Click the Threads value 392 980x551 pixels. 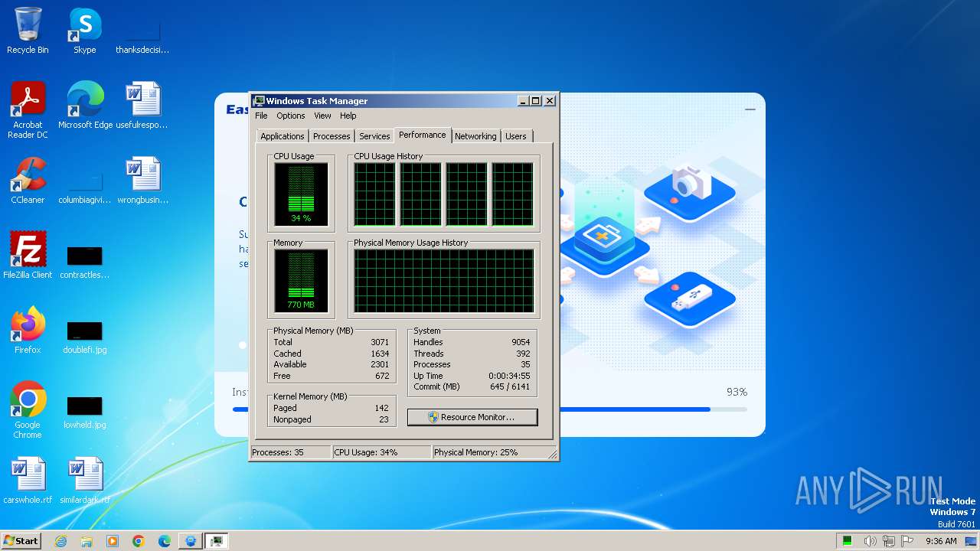coord(523,354)
